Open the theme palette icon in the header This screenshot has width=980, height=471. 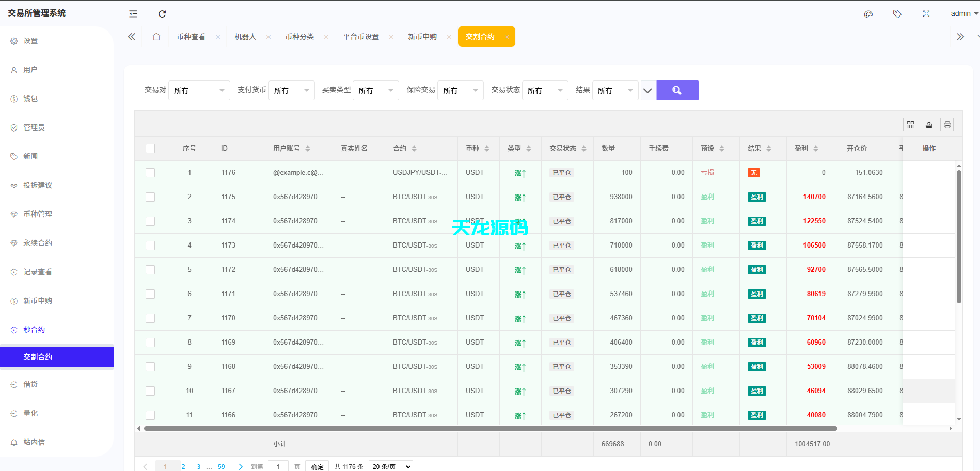pos(868,14)
